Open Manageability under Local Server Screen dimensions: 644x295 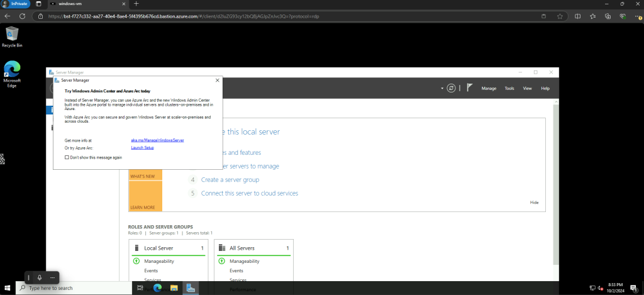[x=159, y=261]
